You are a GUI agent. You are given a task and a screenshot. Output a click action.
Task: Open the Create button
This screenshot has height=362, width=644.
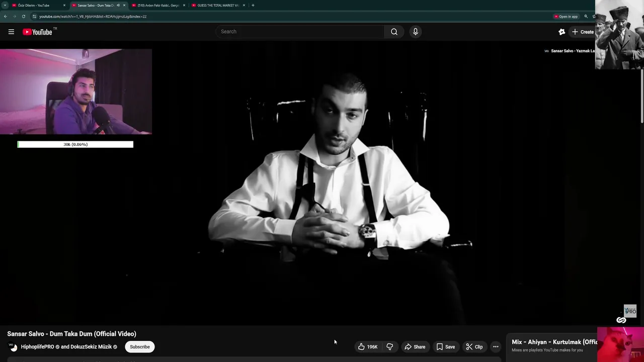pos(583,32)
